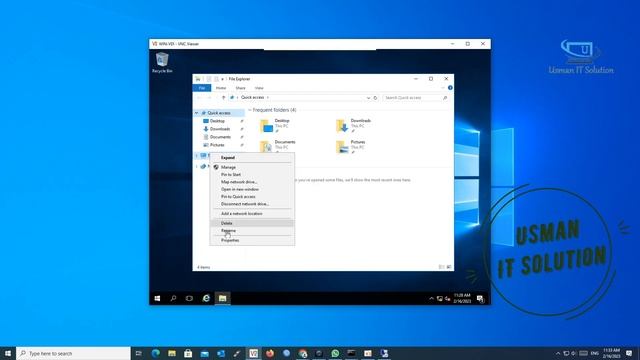Open File Explorer on the host taskbar
Image resolution: width=640 pixels, height=360 pixels.
click(x=172, y=353)
